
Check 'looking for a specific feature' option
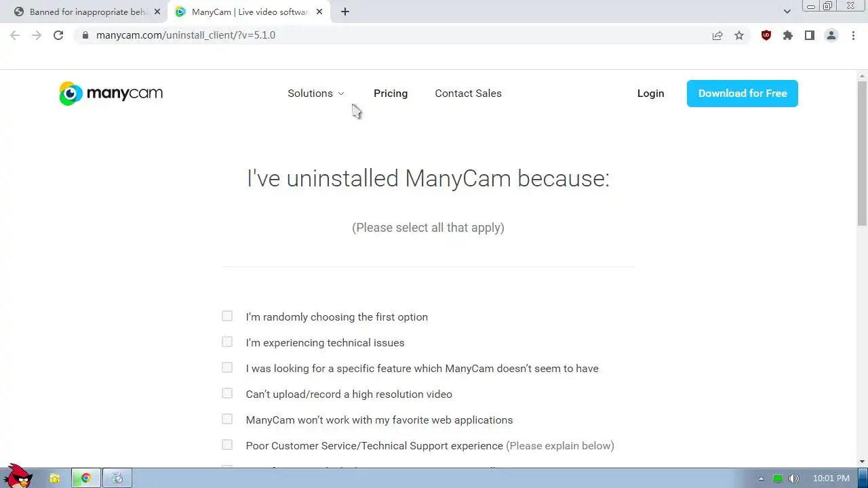(x=227, y=367)
